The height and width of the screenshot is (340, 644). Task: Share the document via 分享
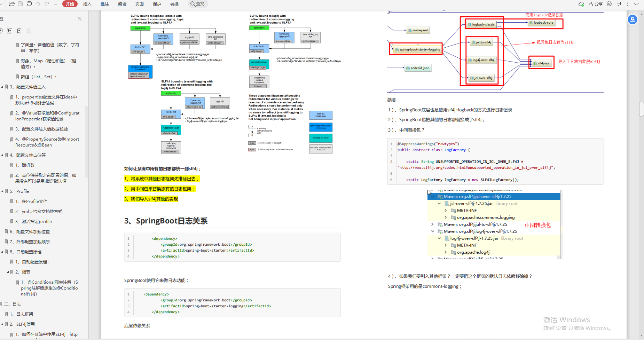click(x=595, y=4)
